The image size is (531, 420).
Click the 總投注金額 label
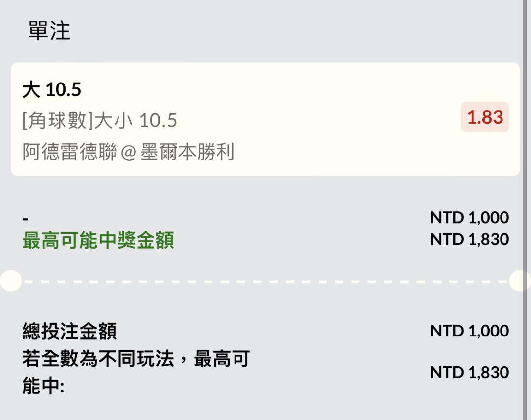[69, 332]
